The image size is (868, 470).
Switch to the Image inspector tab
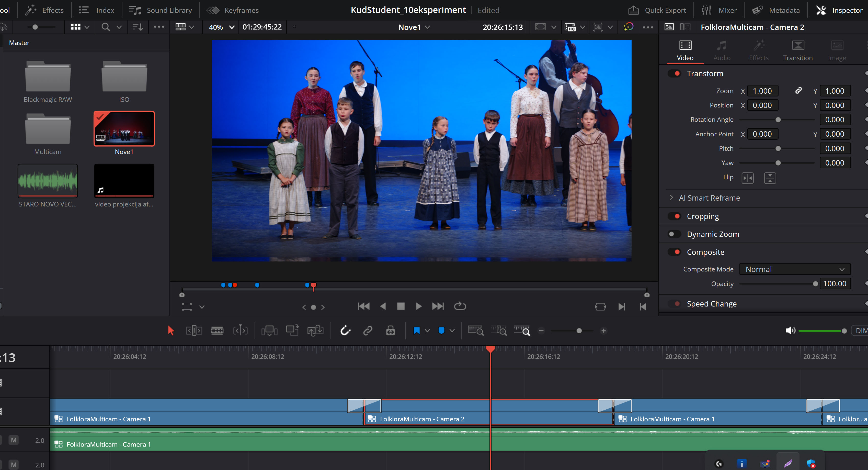click(x=837, y=51)
